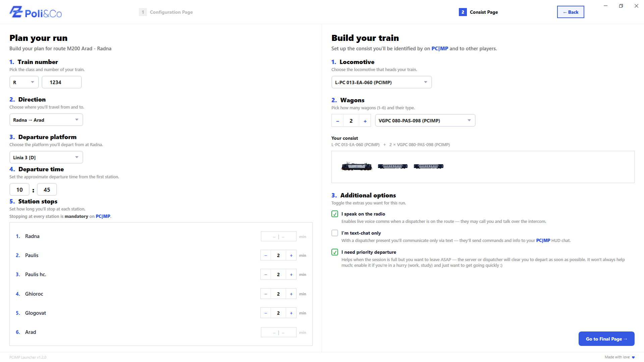644x362 pixels.
Task: Decrease the Paulis stop duration
Action: click(266, 255)
